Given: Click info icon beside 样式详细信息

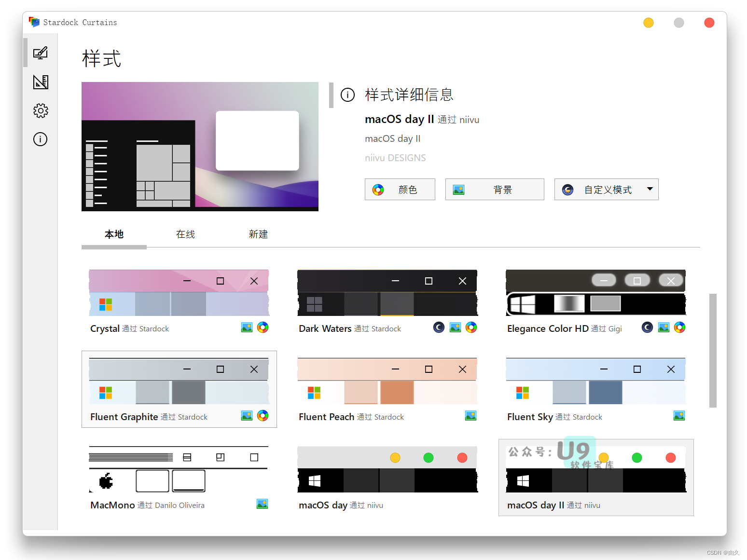Looking at the screenshot, I should tap(347, 95).
